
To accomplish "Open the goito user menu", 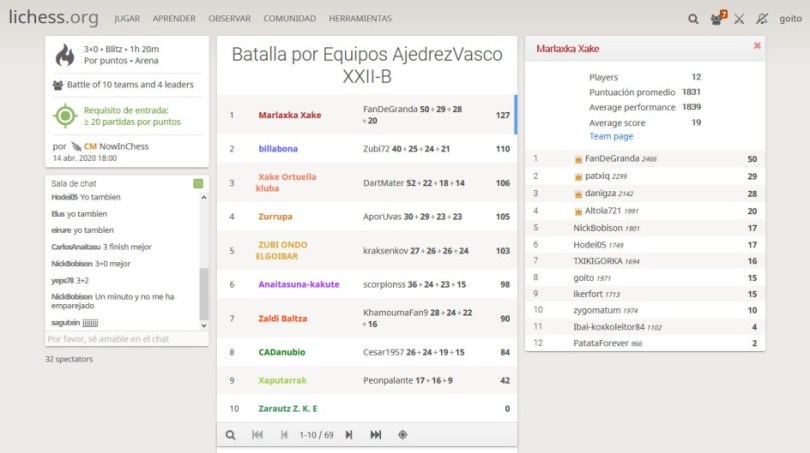I will point(790,18).
